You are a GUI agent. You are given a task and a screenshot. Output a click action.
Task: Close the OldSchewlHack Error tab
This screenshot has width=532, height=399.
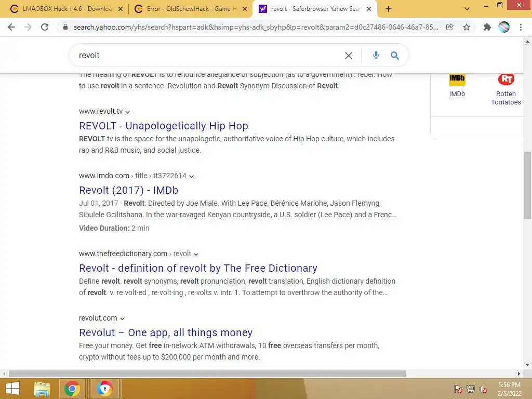(x=245, y=9)
